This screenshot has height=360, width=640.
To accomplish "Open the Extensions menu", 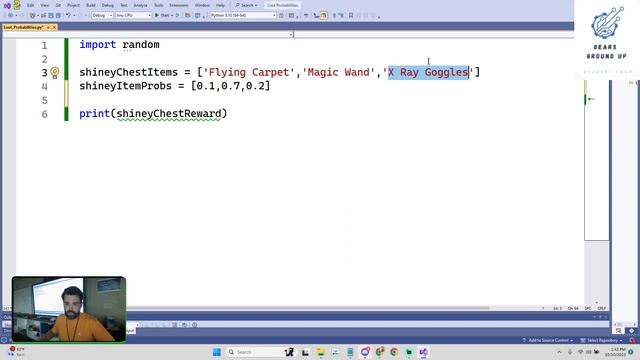I will (x=179, y=5).
